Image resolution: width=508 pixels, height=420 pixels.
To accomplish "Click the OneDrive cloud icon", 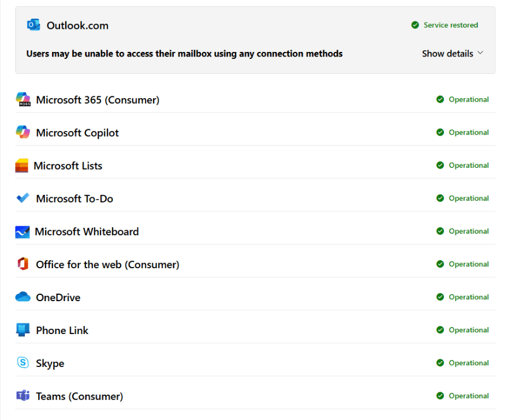I will click(23, 297).
